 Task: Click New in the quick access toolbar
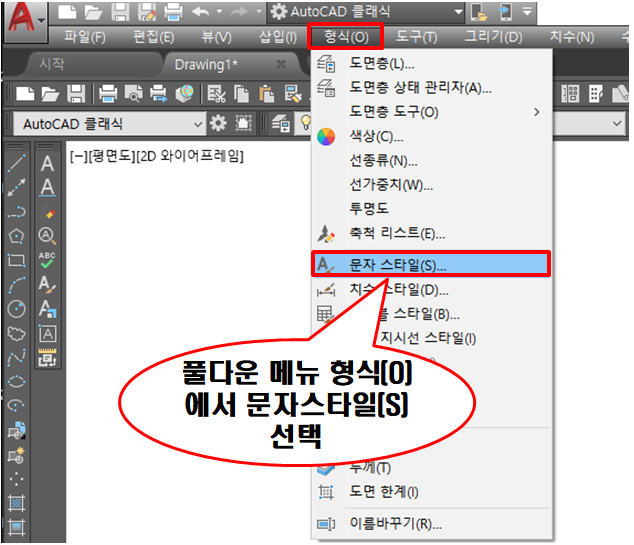67,12
